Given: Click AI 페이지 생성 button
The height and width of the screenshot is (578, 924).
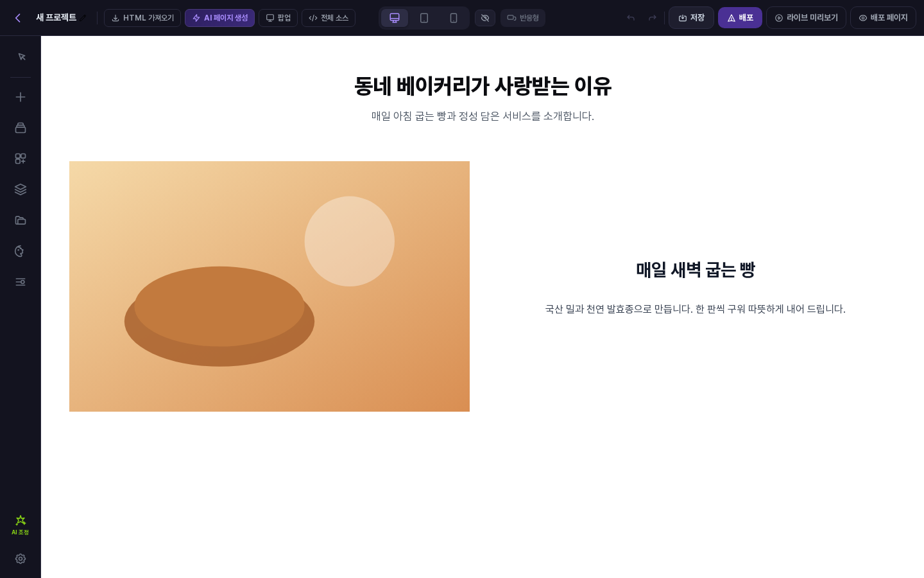Looking at the screenshot, I should click(x=220, y=18).
